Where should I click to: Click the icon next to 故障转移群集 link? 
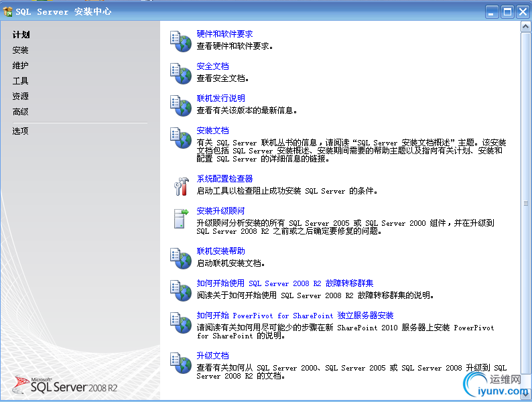click(x=181, y=291)
